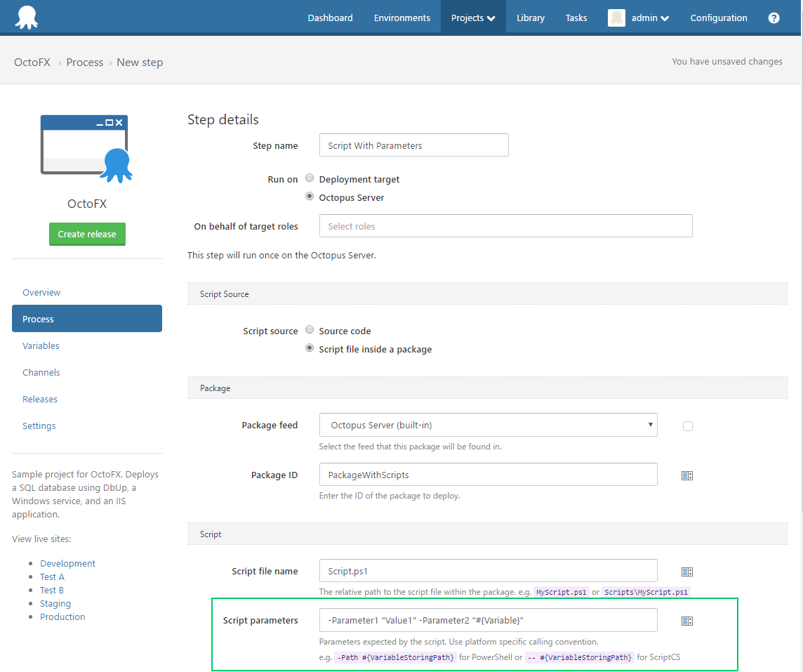Click variable binding icon beside Script file name
Screen dimensions: 803x672
point(687,572)
